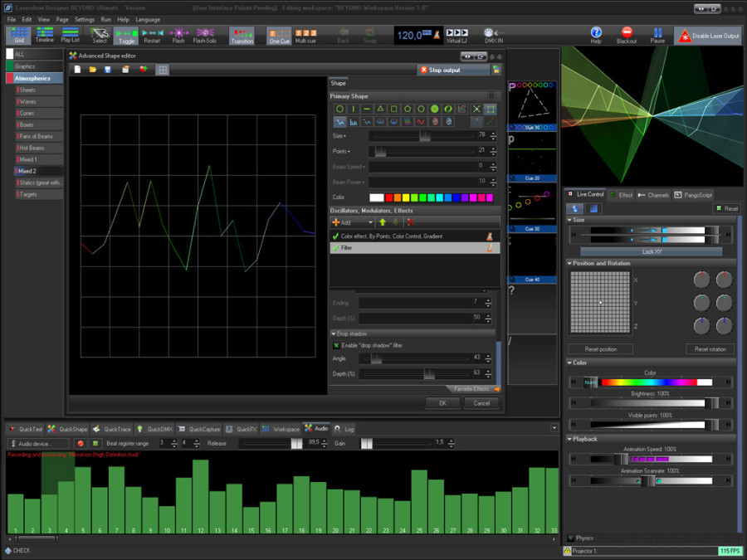Choose the square primary shape icon
Screen dimensions: 747x560
point(394,109)
